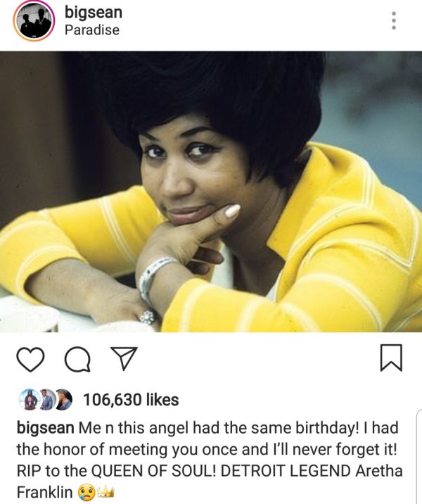Screen dimensions: 422x504
Task: Share post using paper plane icon
Action: pos(124,358)
